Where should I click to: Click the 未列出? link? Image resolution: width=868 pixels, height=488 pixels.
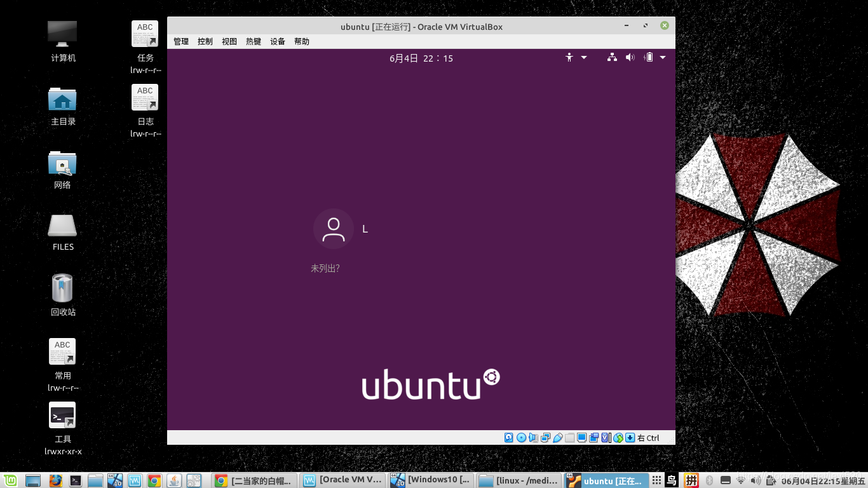pos(325,268)
